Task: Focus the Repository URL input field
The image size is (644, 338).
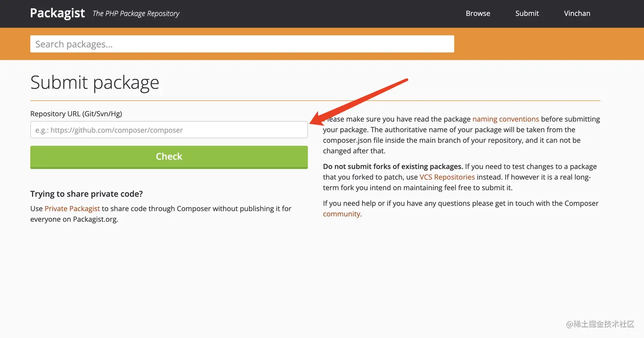Action: click(x=169, y=130)
